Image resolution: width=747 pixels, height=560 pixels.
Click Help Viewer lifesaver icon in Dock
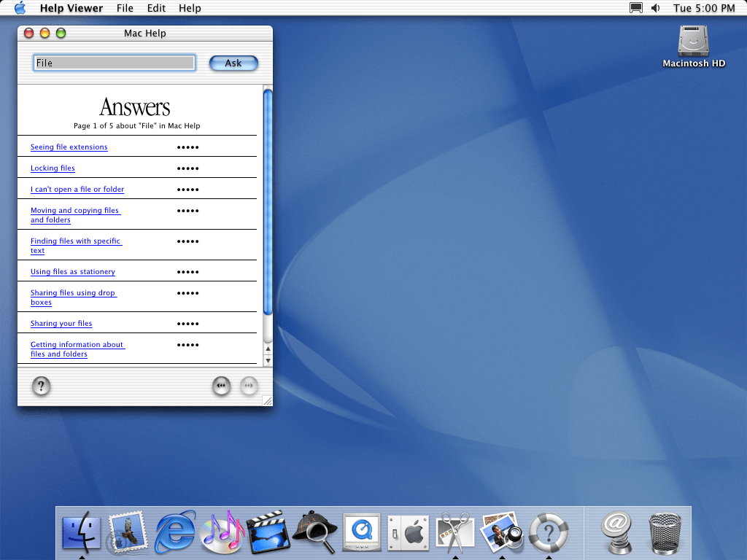point(549,532)
